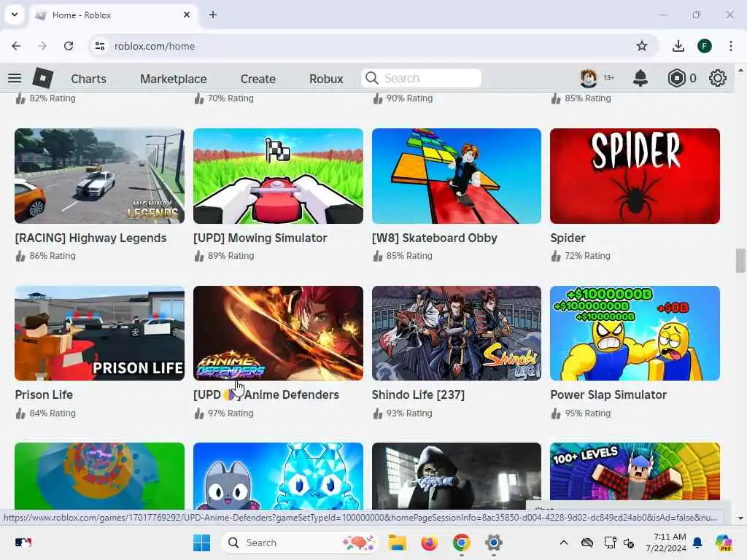This screenshot has width=747, height=560.
Task: Click the Shindo Life [237] title link
Action: [418, 394]
